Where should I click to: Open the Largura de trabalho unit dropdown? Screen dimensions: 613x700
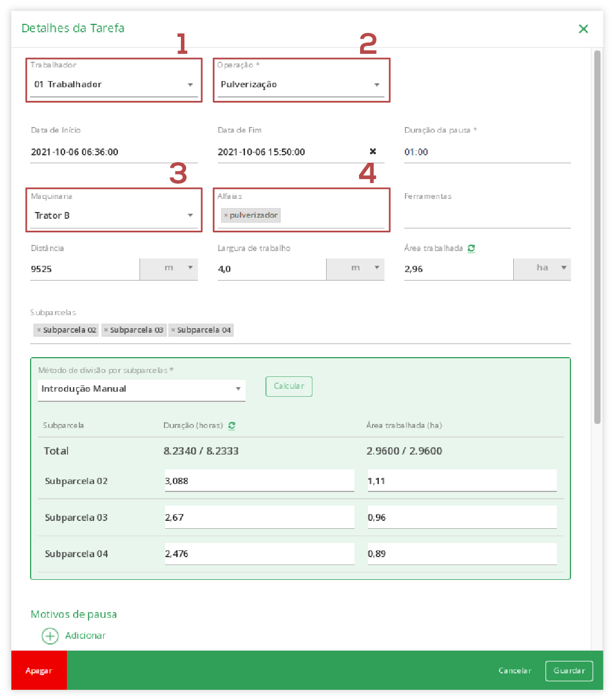tap(356, 269)
